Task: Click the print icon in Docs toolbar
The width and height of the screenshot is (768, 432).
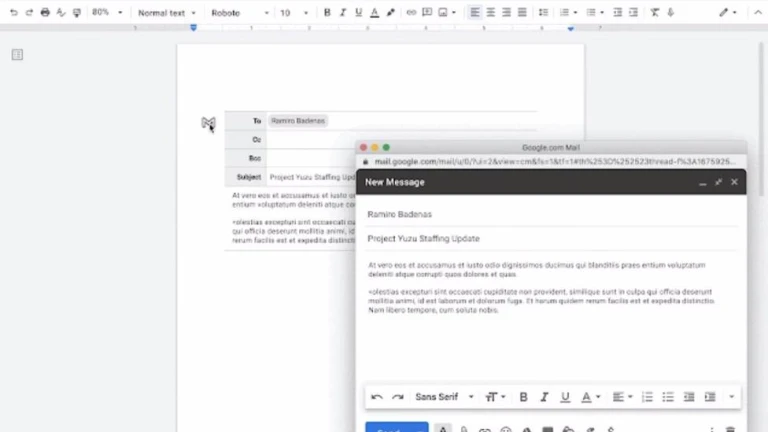Action: tap(45, 13)
